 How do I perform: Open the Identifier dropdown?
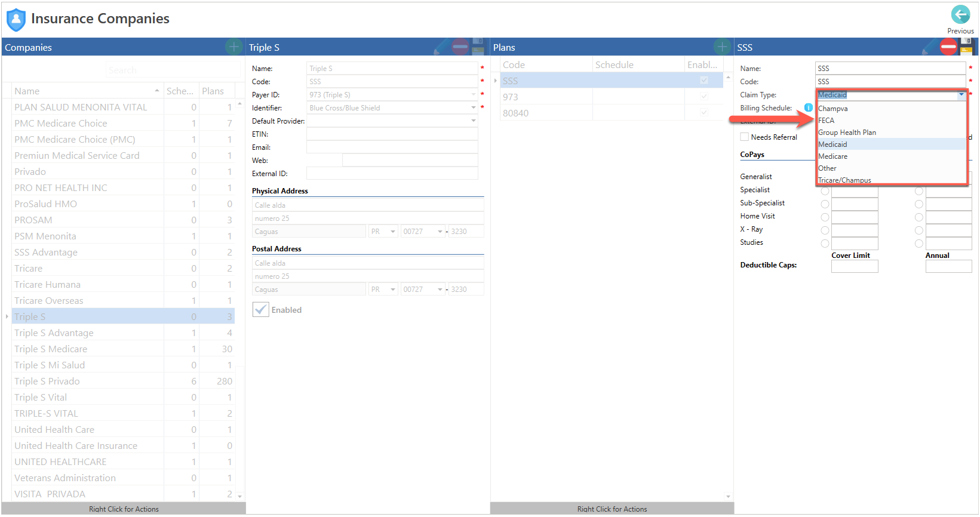coord(474,107)
